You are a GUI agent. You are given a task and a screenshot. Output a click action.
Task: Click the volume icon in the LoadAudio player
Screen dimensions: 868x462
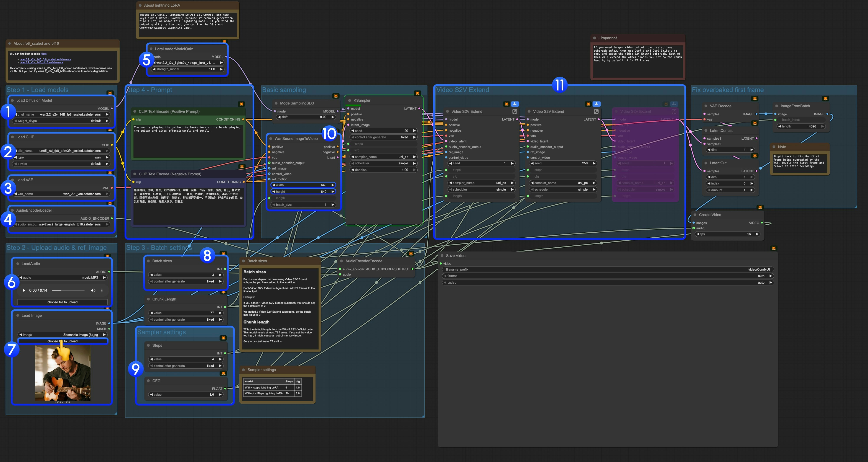pyautogui.click(x=93, y=290)
